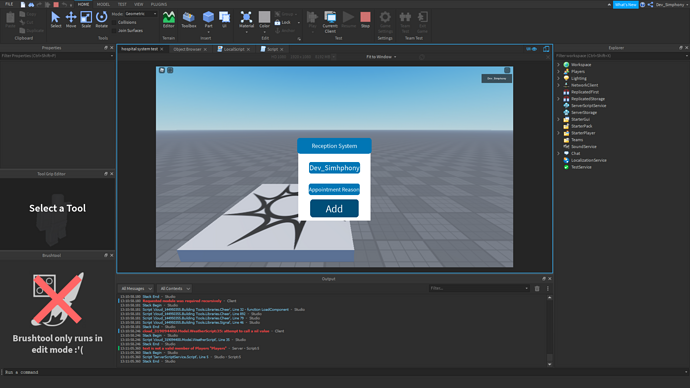
Task: Open the Fit to Window dropdown
Action: click(381, 57)
